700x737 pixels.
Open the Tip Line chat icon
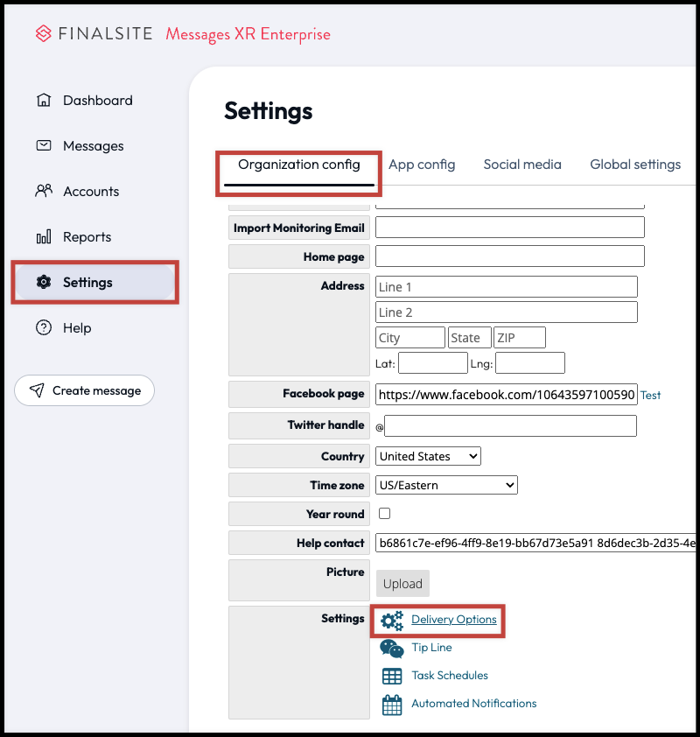(x=390, y=648)
